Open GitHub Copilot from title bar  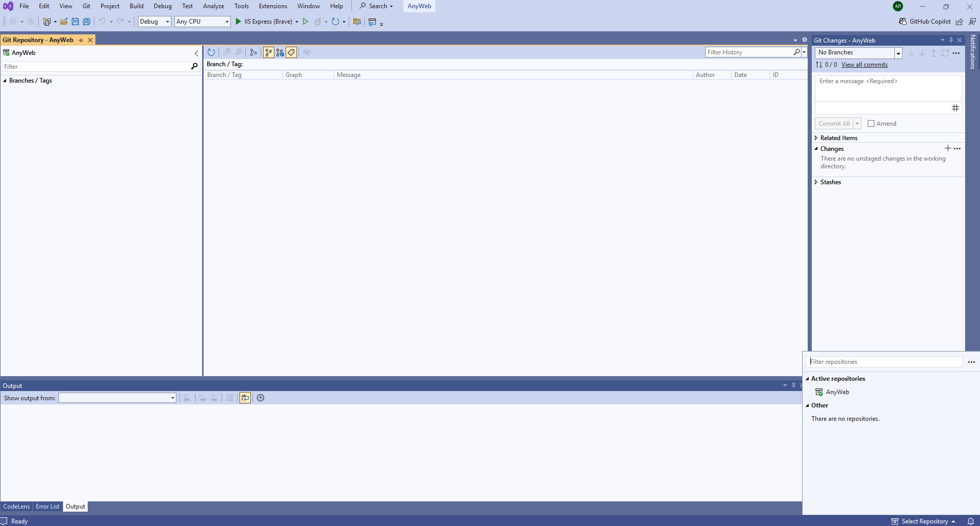[x=925, y=22]
